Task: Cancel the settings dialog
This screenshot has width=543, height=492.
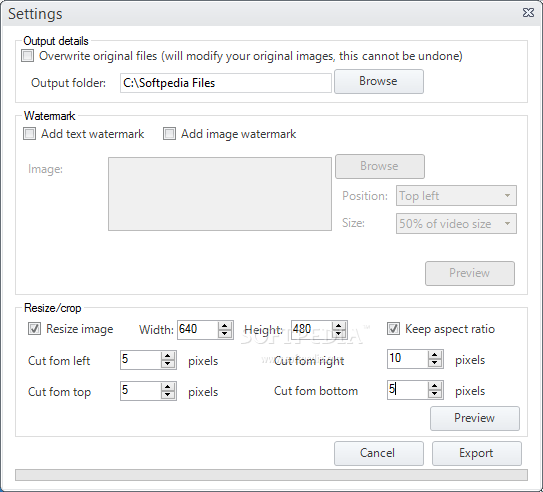Action: click(379, 453)
